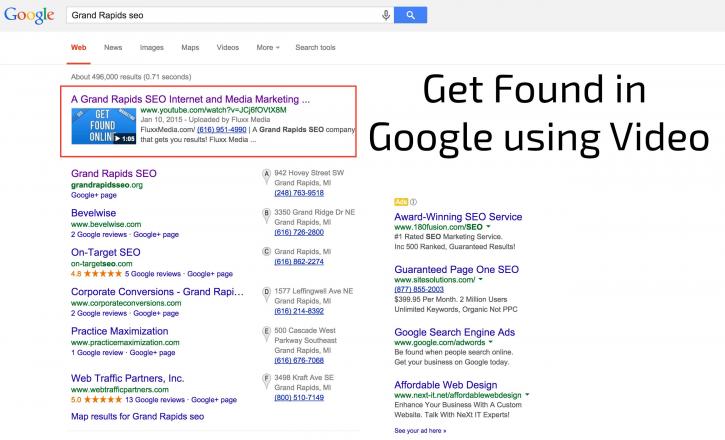Open 'Affordable Web Design' ad
Image resolution: width=725 pixels, height=440 pixels.
click(445, 385)
